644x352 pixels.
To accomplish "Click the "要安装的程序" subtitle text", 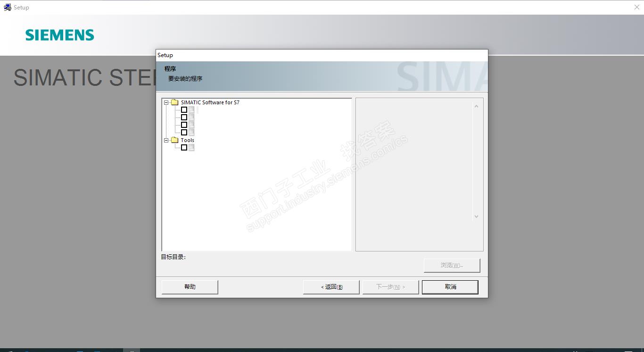I will 185,79.
